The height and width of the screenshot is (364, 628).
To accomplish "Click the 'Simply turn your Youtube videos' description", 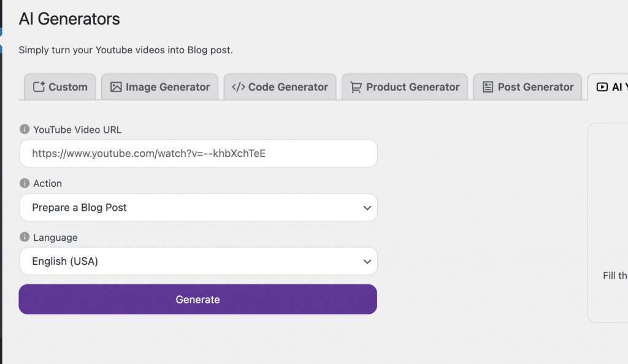I will tap(126, 50).
